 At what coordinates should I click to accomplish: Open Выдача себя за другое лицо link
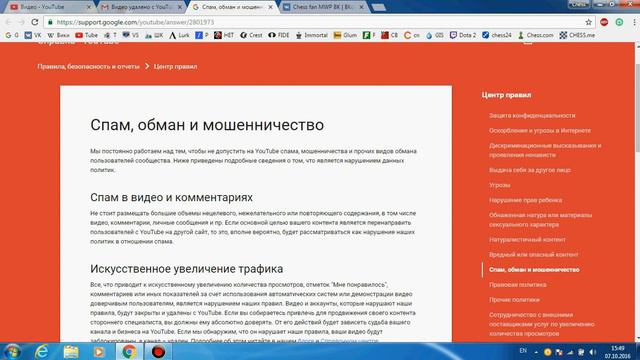pos(529,170)
